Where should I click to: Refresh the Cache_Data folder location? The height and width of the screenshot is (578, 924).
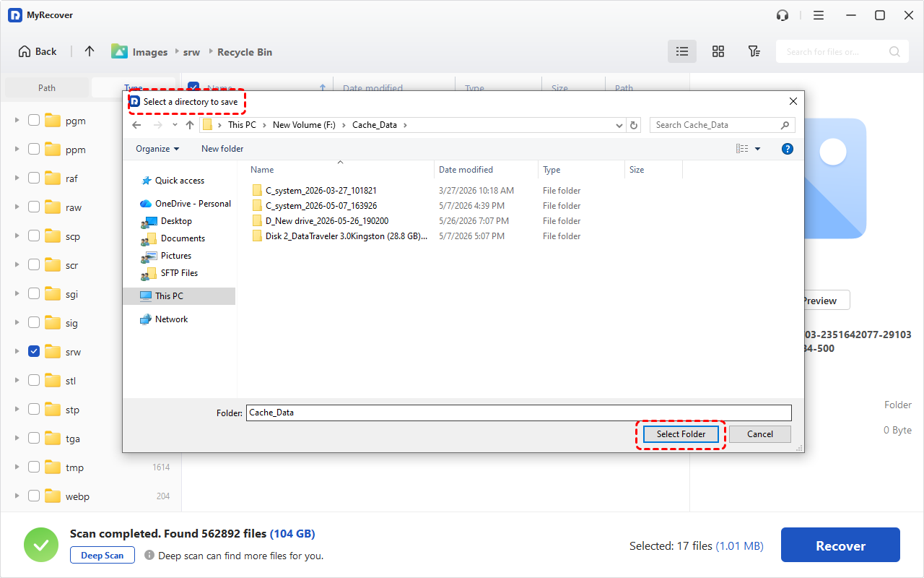pos(634,125)
